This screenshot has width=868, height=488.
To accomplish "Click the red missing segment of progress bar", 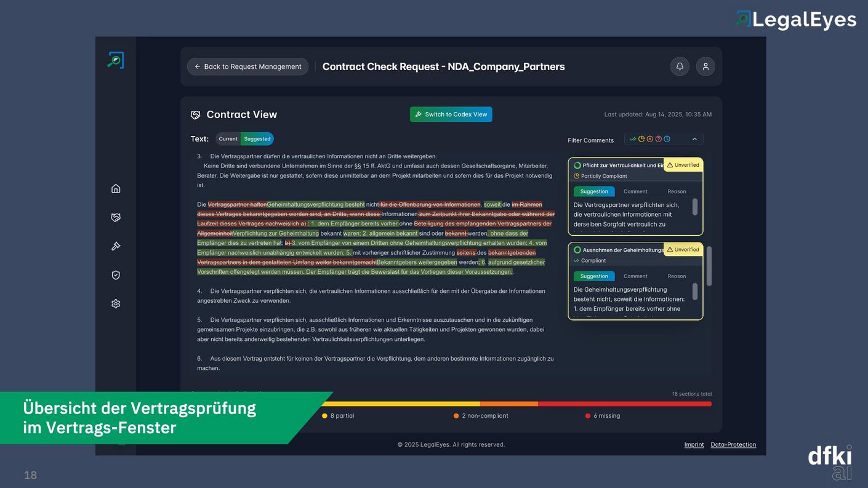I will point(624,404).
